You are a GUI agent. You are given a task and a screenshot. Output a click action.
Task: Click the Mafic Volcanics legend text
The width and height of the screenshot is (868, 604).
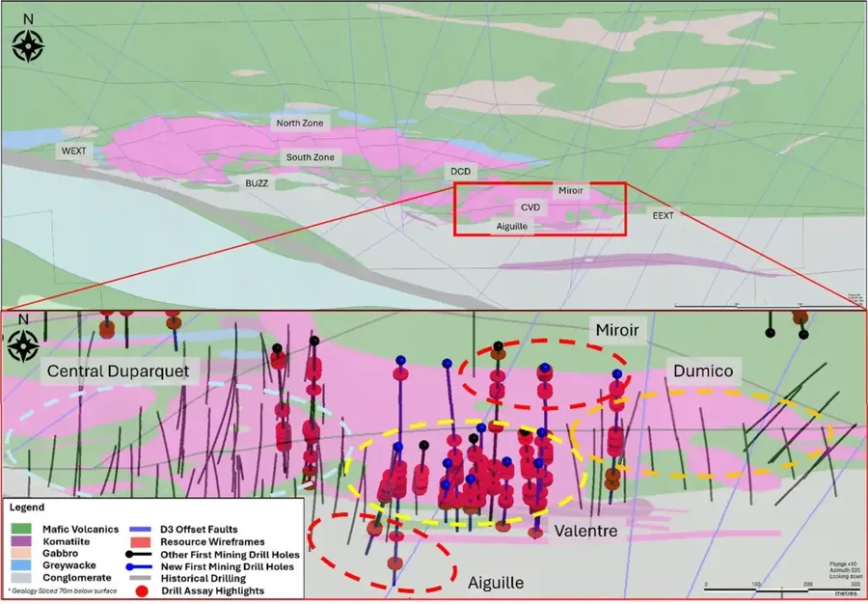coord(80,530)
